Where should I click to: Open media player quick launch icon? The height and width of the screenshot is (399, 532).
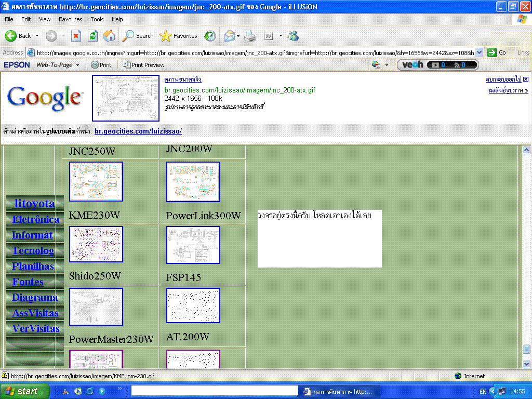[102, 391]
